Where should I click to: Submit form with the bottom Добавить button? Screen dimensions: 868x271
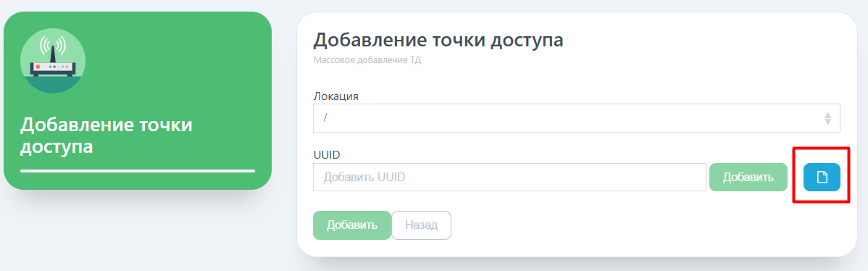(x=352, y=225)
